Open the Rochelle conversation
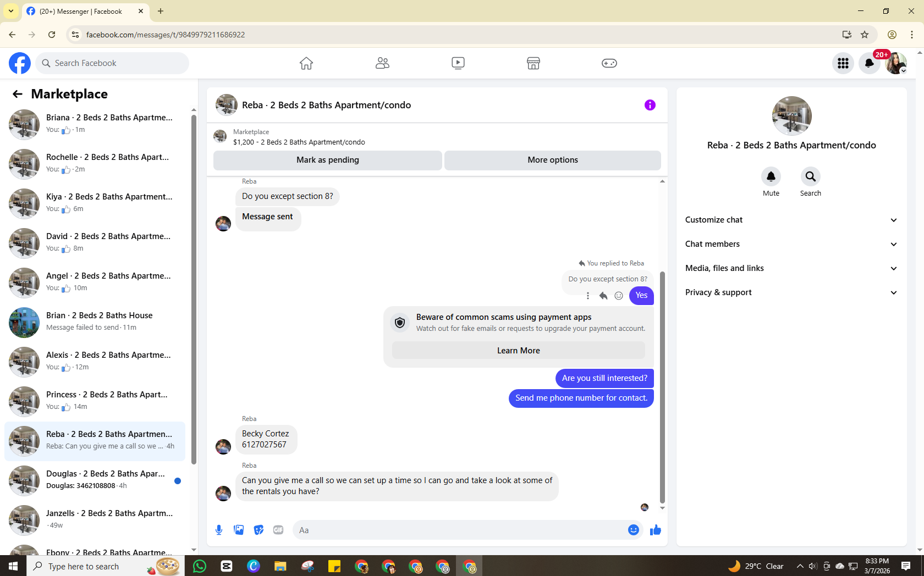 [x=95, y=163]
